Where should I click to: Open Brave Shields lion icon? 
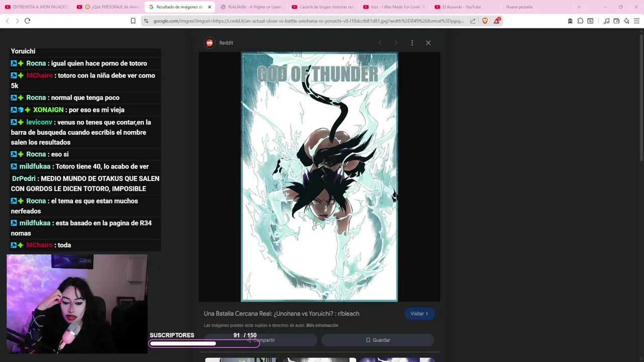(x=485, y=21)
